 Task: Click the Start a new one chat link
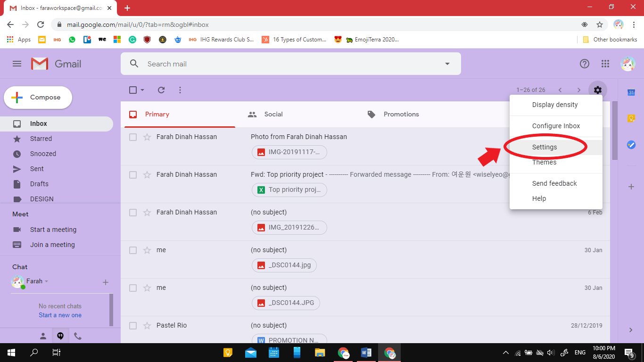60,315
